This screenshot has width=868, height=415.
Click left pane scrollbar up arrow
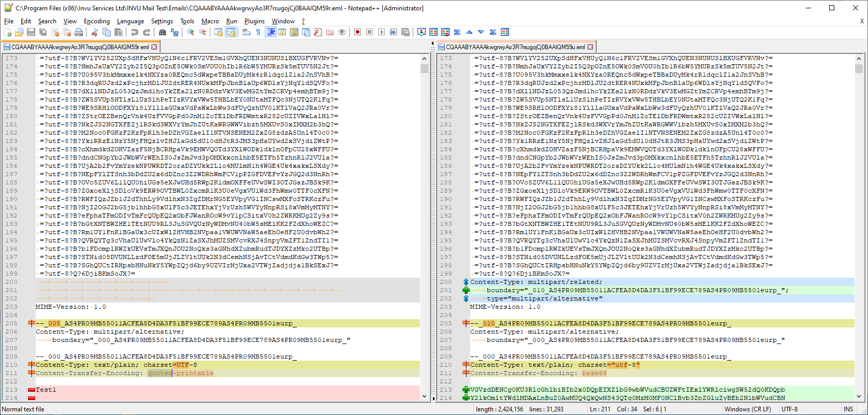click(x=425, y=59)
